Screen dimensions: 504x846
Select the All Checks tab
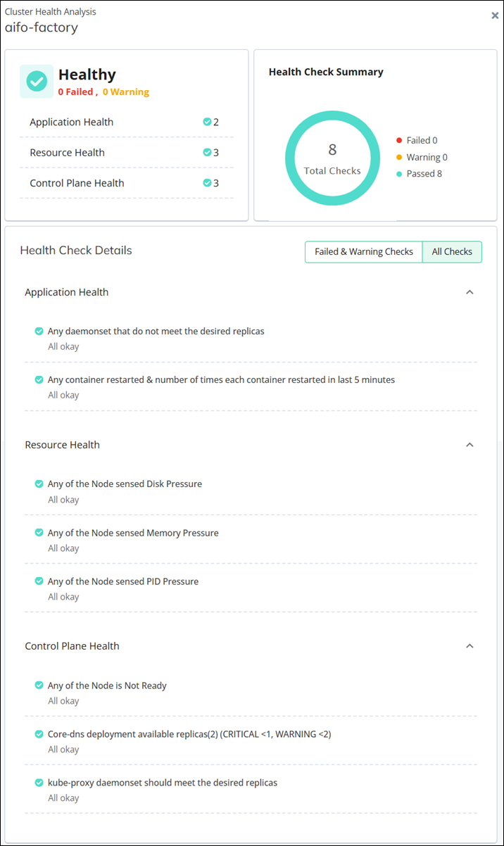[451, 251]
